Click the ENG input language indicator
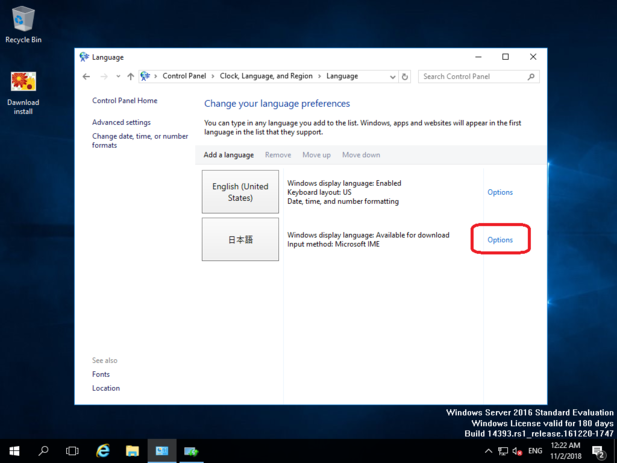 [535, 451]
